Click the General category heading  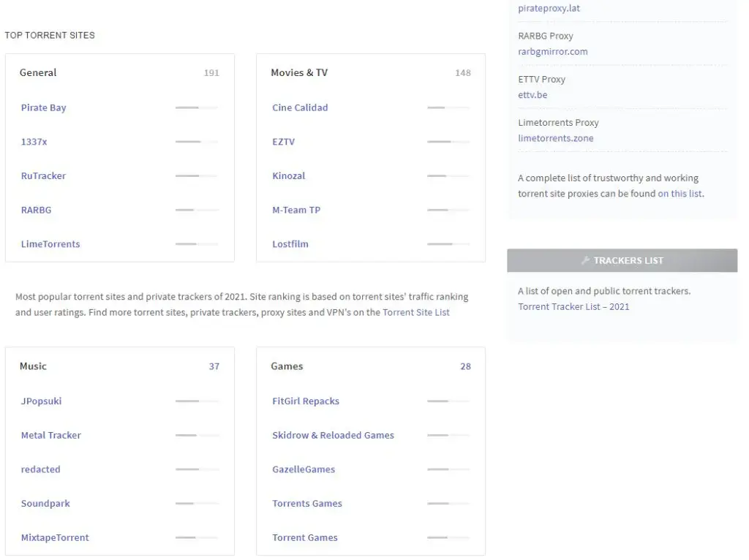[38, 72]
